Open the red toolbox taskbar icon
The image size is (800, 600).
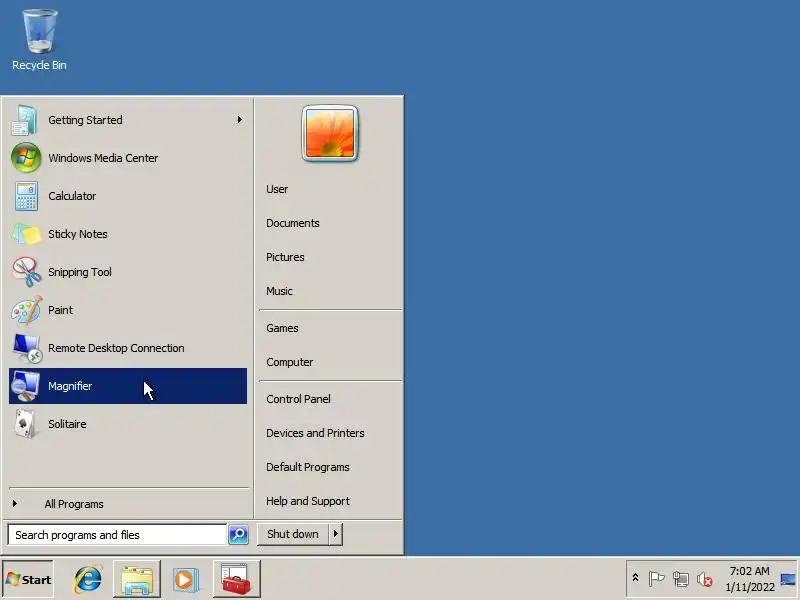[x=236, y=579]
